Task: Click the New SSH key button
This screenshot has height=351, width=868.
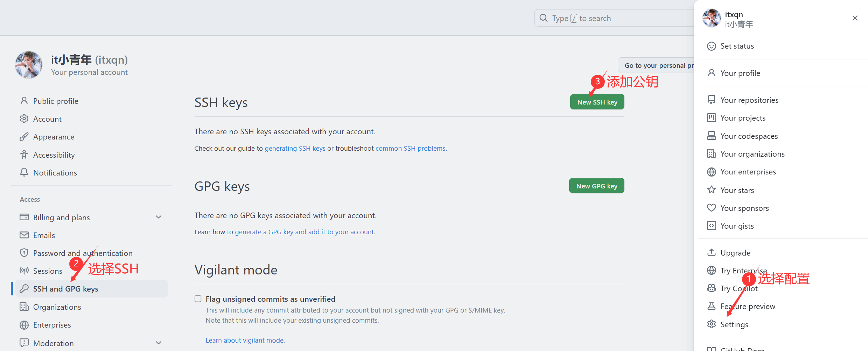Action: [597, 102]
